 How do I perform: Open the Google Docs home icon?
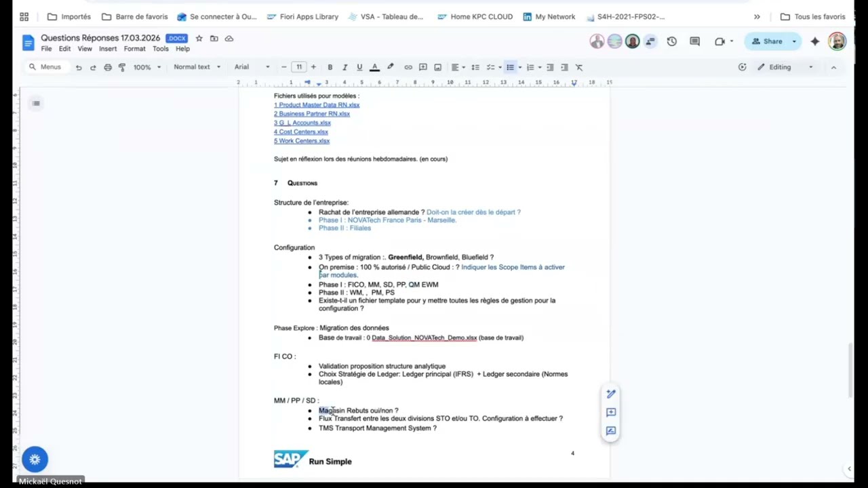click(x=28, y=43)
